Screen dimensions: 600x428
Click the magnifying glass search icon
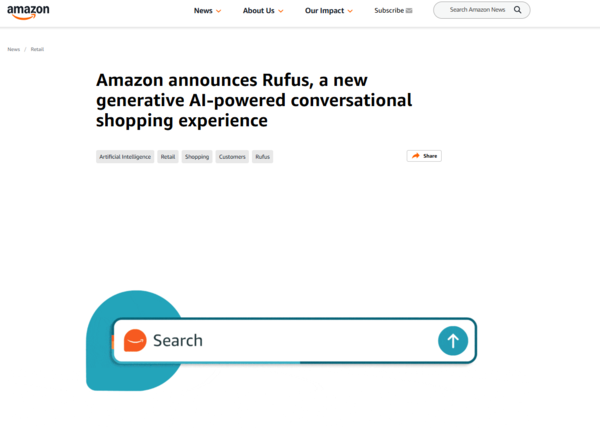518,10
